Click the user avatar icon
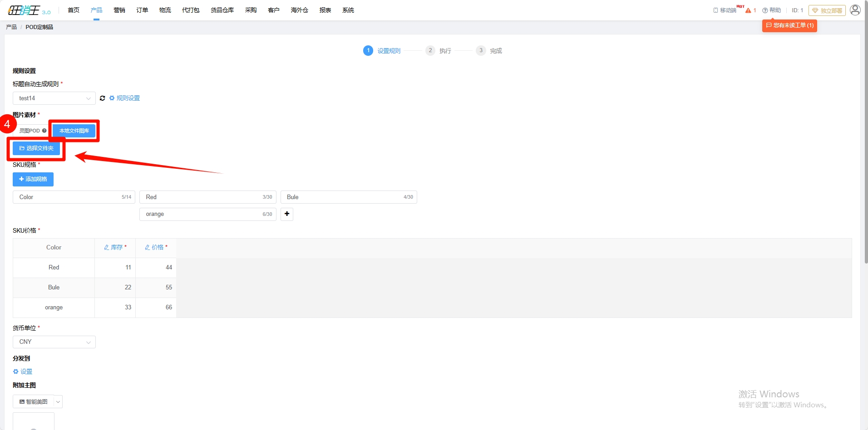 855,10
